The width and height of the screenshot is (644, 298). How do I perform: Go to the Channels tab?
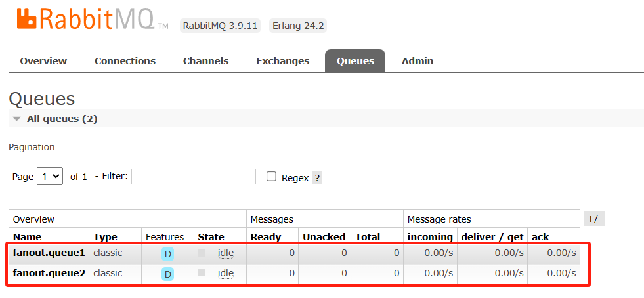tap(205, 61)
